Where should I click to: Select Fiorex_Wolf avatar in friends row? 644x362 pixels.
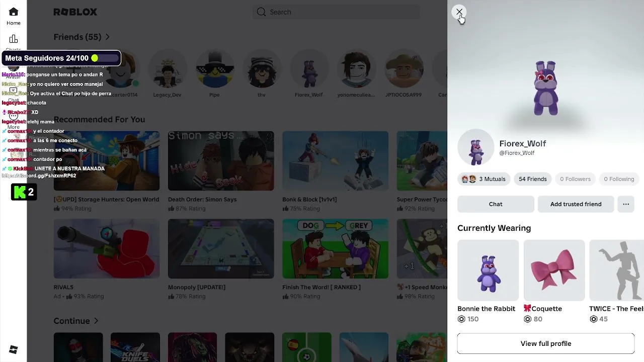point(309,69)
